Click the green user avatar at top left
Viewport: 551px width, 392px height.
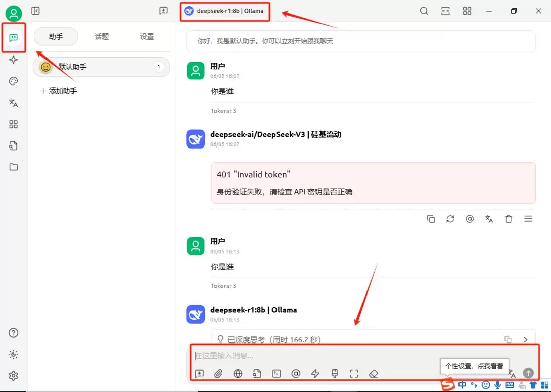tap(13, 13)
